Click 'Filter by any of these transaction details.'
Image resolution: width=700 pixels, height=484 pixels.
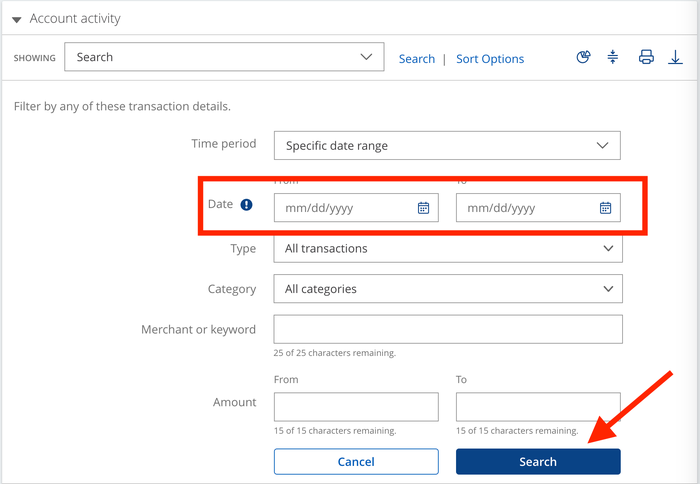pyautogui.click(x=122, y=106)
